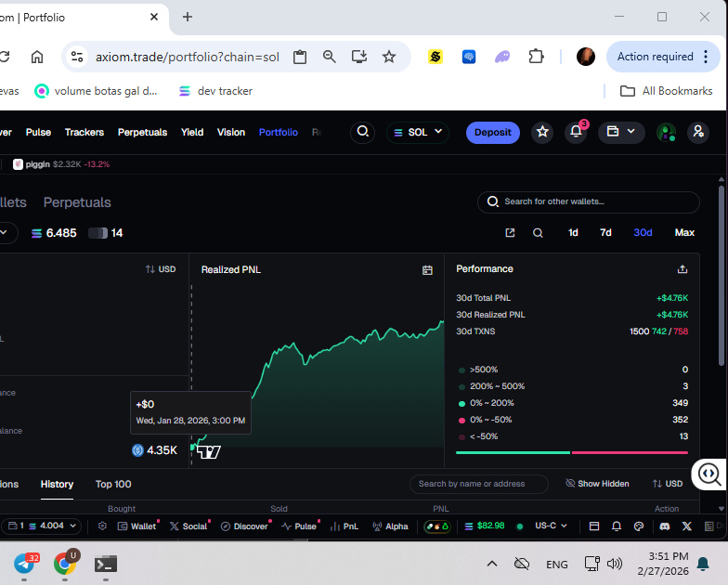Share the Performance panel via upload icon
The width and height of the screenshot is (728, 585).
682,269
